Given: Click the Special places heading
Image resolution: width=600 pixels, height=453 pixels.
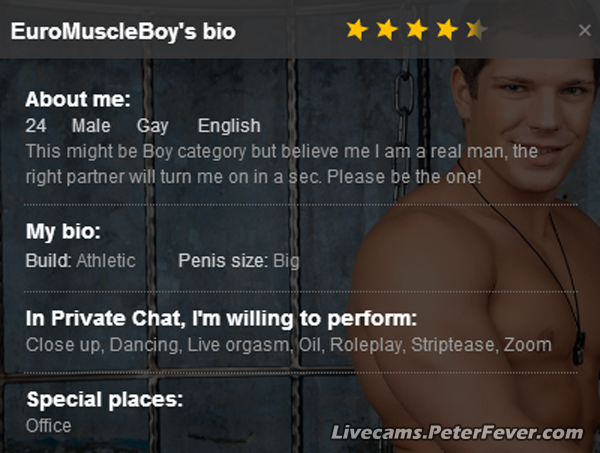Looking at the screenshot, I should 105,400.
